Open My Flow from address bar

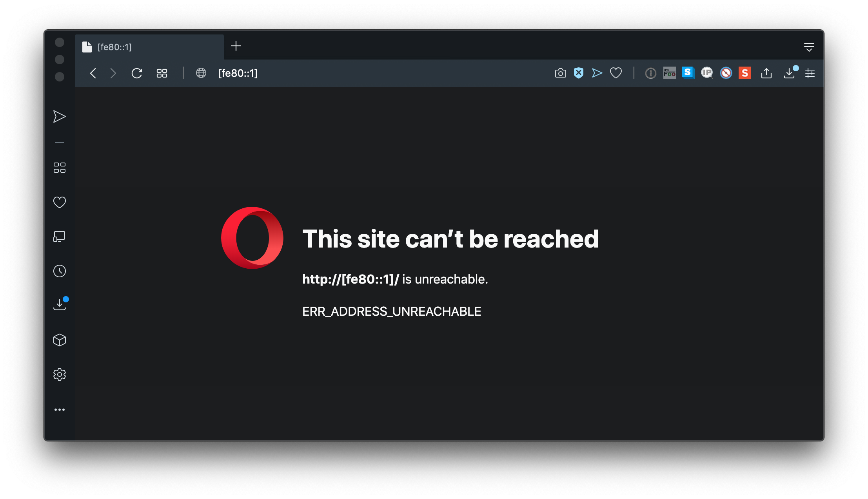click(597, 73)
